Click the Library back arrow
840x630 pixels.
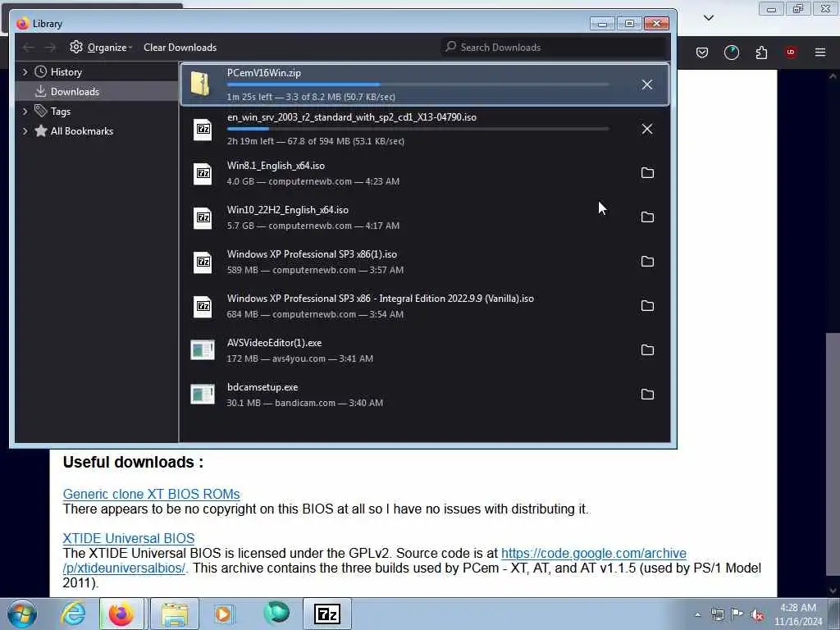pyautogui.click(x=29, y=48)
